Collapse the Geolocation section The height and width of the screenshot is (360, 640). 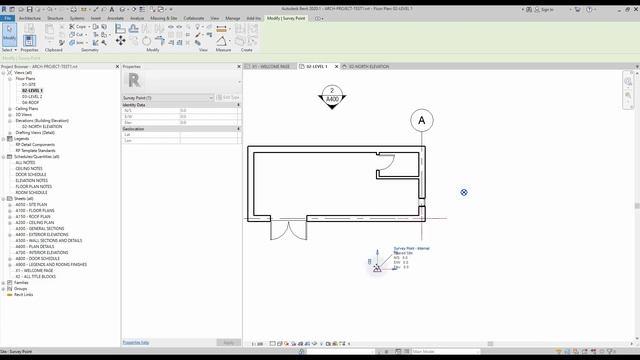238,129
